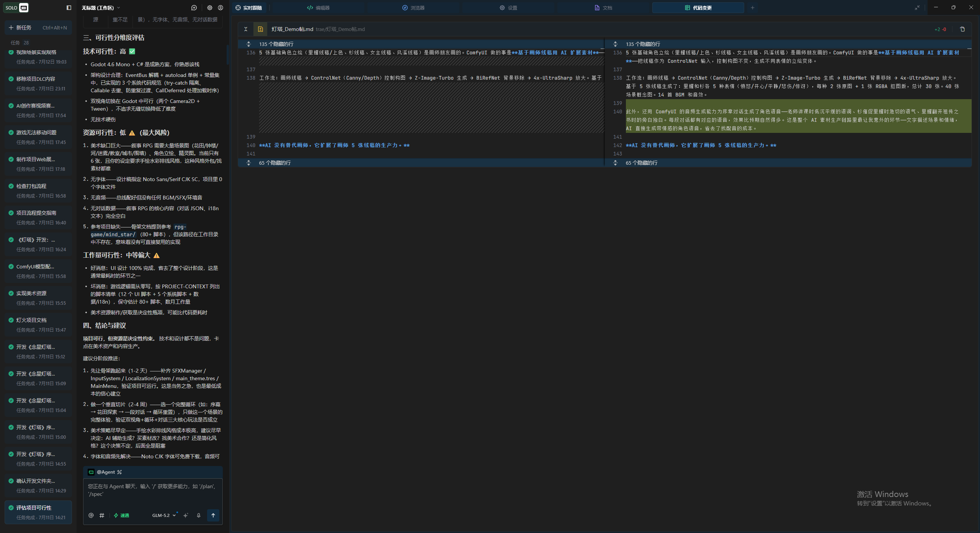
Task: Click the 灯塔_Demo帖.md file name
Action: click(x=292, y=29)
